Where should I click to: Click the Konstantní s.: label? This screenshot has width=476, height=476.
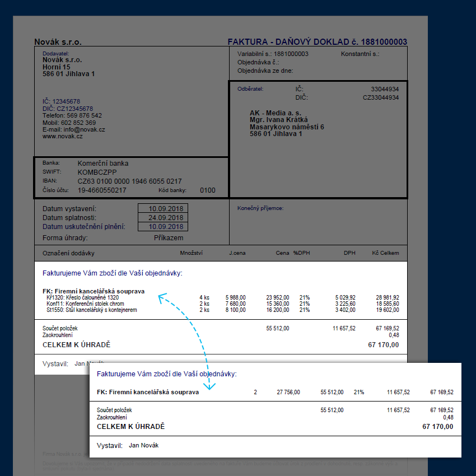[360, 54]
